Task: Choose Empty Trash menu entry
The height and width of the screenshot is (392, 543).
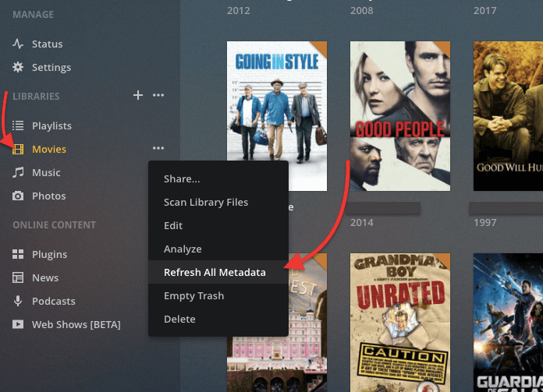Action: [x=218, y=296]
